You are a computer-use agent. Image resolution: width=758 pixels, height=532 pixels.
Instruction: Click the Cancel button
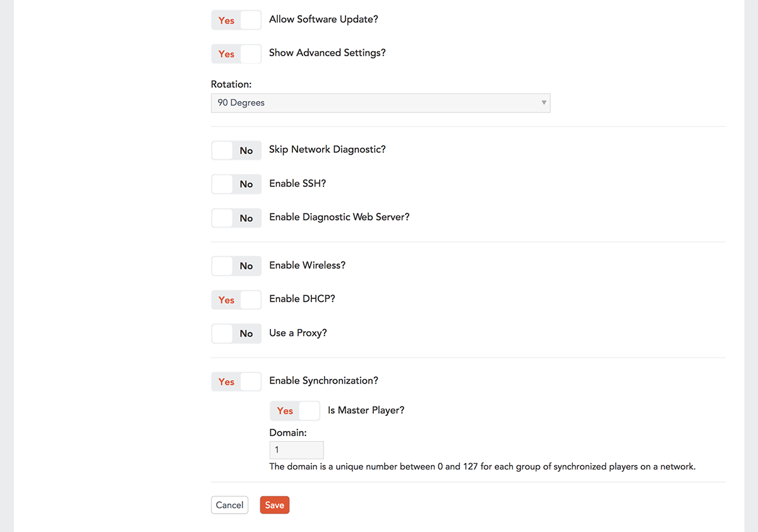(x=229, y=505)
